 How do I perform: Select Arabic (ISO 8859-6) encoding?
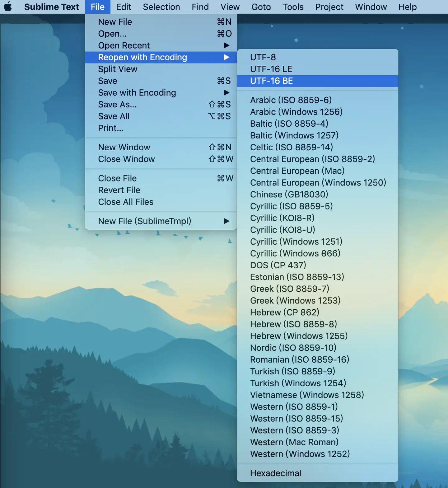coord(318,100)
